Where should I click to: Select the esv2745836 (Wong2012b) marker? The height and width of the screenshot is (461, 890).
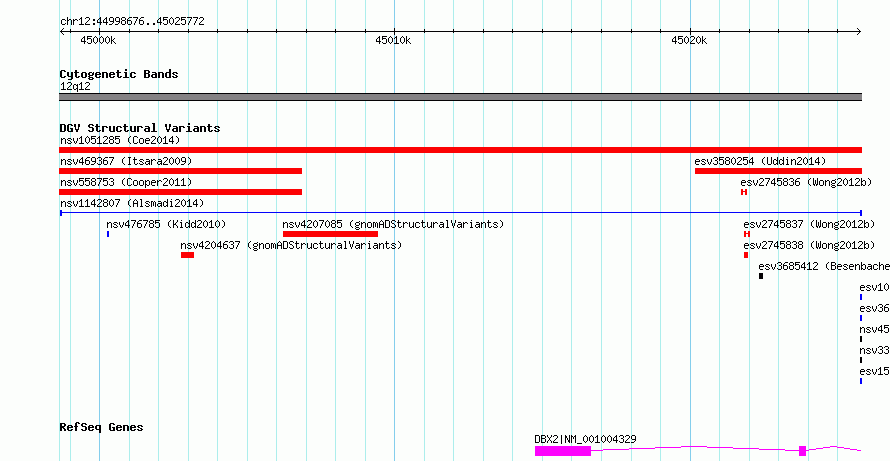(x=744, y=192)
